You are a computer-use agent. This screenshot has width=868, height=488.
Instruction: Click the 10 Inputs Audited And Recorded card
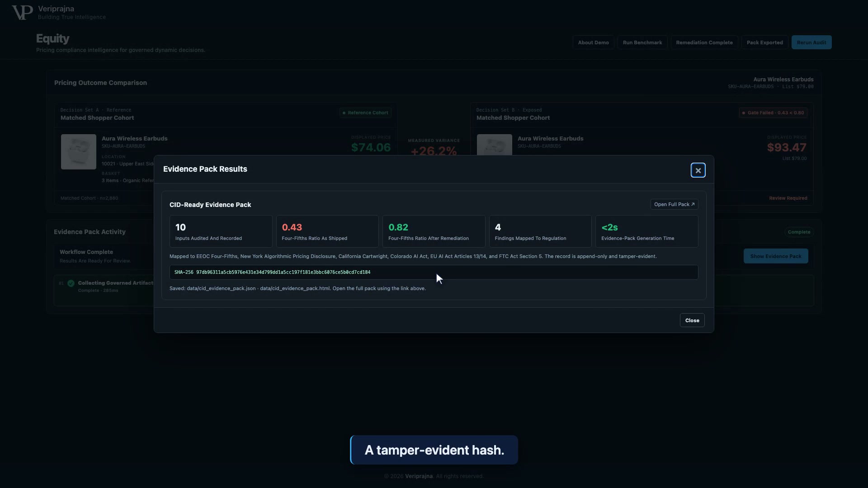(x=221, y=231)
